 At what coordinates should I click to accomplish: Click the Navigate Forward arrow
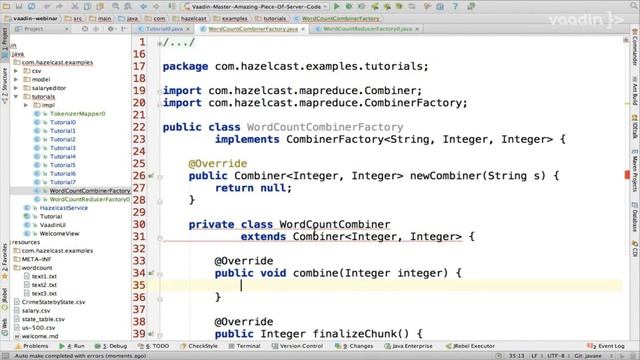tap(156, 7)
